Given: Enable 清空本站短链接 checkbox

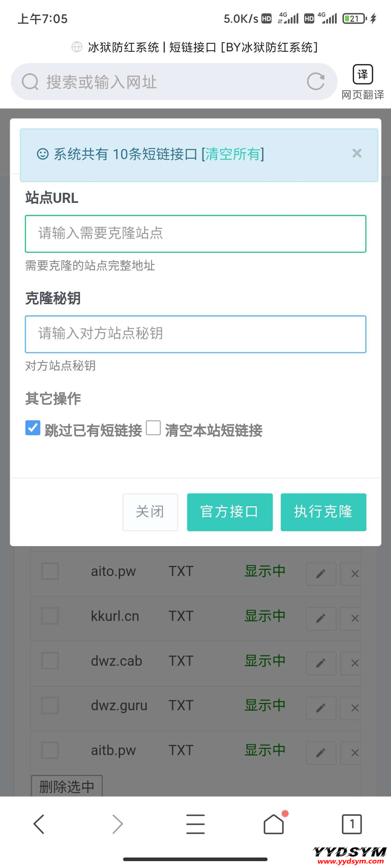Looking at the screenshot, I should point(154,428).
